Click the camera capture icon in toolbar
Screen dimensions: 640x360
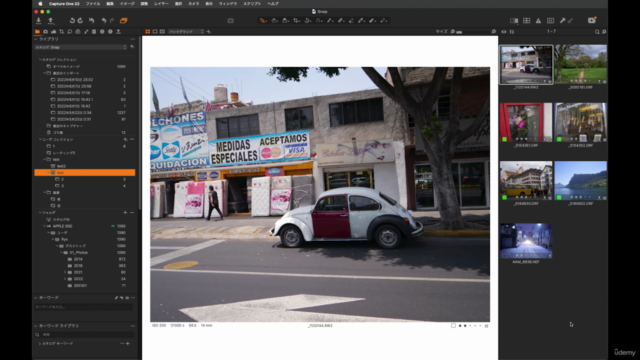click(231, 20)
